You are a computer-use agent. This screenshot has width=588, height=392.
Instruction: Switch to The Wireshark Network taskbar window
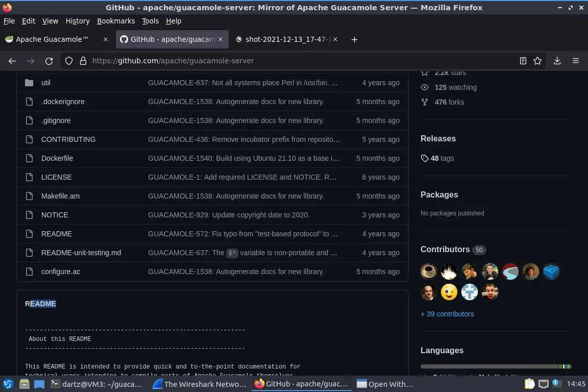(x=200, y=384)
